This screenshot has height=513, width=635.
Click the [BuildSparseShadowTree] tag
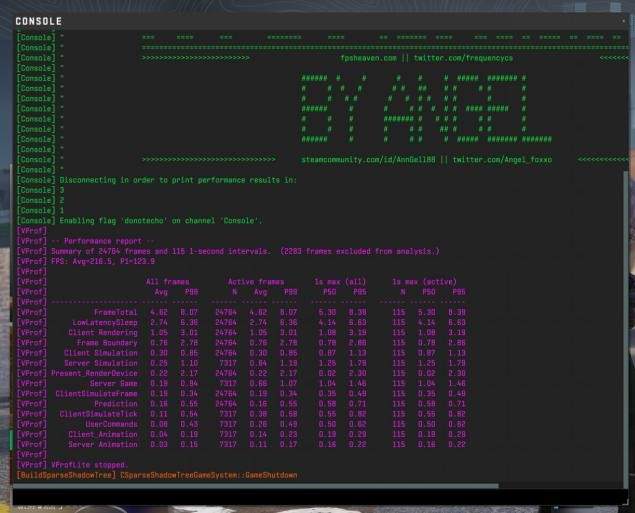click(66, 475)
